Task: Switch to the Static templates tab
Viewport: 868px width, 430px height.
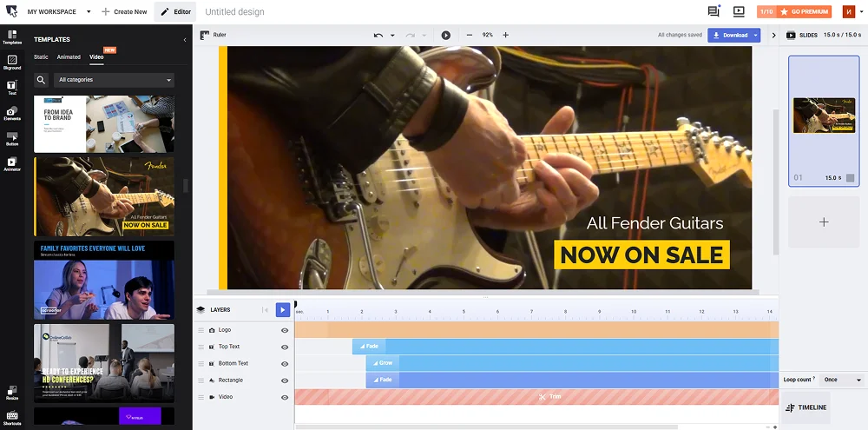Action: 41,57
